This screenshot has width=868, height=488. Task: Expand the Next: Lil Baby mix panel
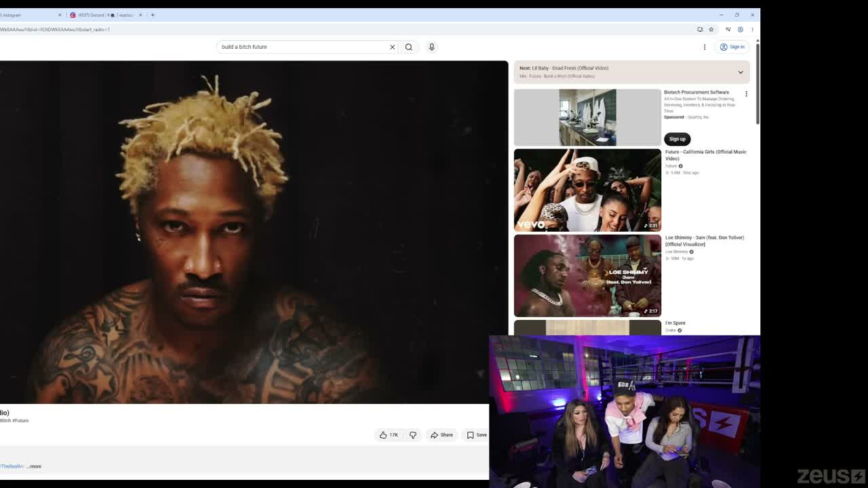click(741, 72)
